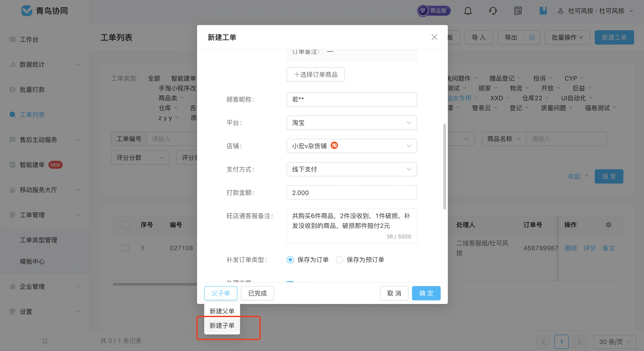The image size is (644, 351).
Task: Open table column settings gear
Action: [608, 225]
